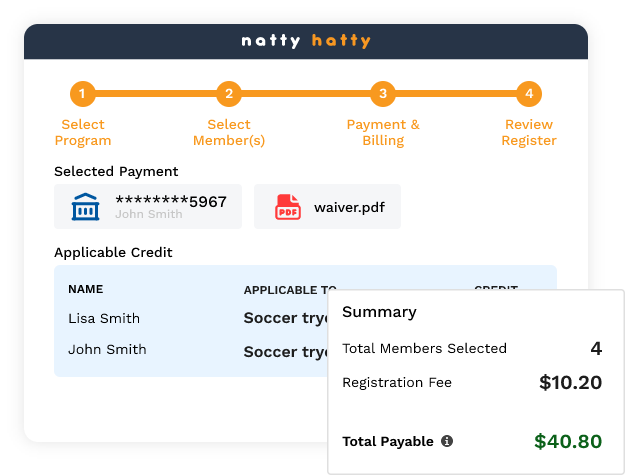This screenshot has height=475, width=625.
Task: Click the NAME column header
Action: [x=86, y=289]
